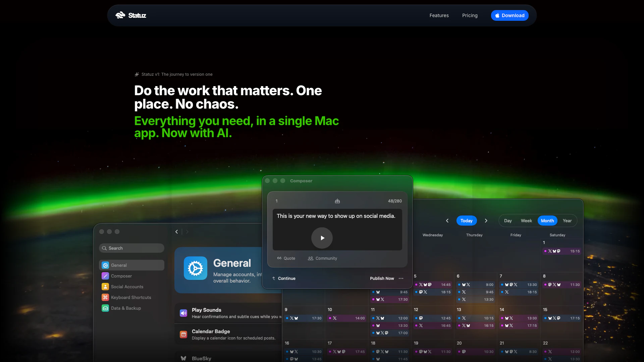Switch calendar to Year view
Viewport: 644px width, 362px height.
pyautogui.click(x=567, y=221)
